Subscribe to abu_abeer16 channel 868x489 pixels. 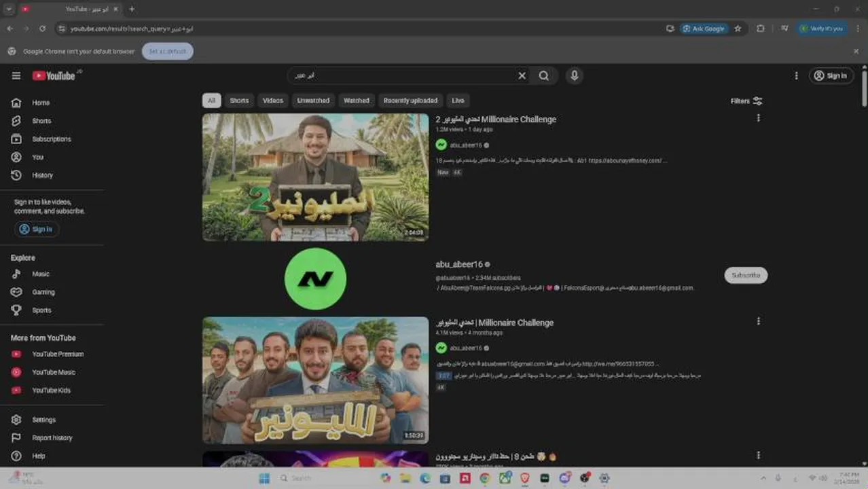pyautogui.click(x=746, y=275)
